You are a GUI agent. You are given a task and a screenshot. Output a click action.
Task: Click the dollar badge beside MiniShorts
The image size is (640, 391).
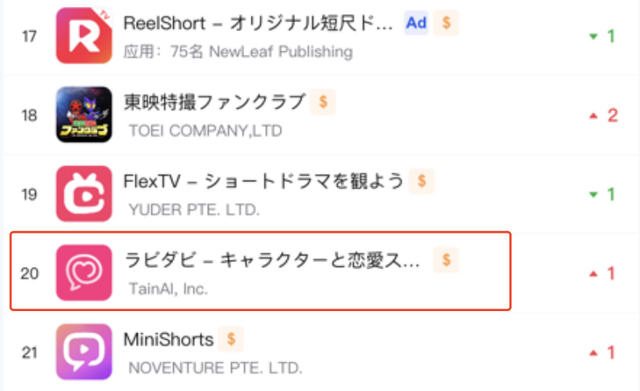231,339
